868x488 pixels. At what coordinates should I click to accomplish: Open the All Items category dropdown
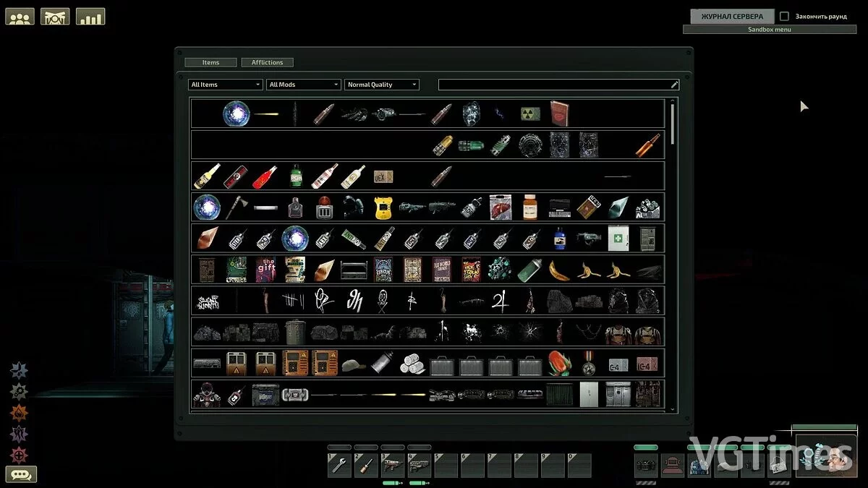pyautogui.click(x=224, y=85)
